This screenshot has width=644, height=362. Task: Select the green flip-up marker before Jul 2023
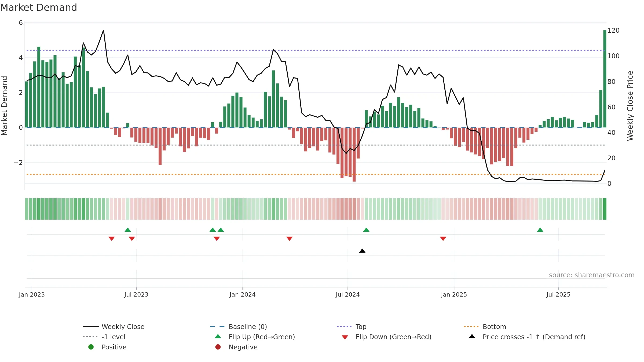coord(128,230)
